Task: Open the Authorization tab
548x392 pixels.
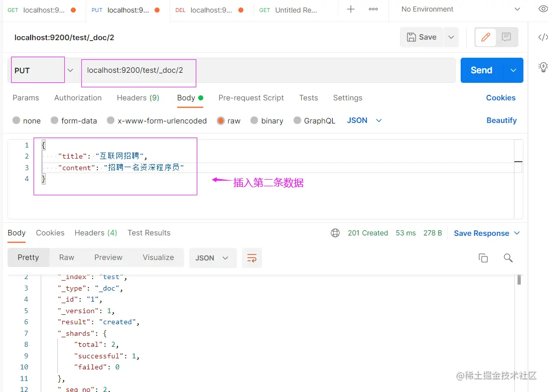Action: (x=78, y=98)
